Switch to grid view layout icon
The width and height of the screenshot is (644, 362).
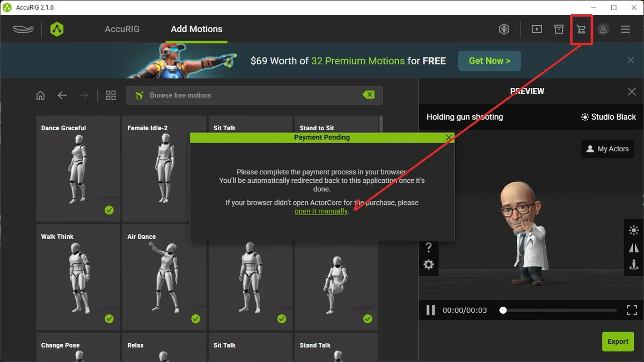(x=111, y=95)
